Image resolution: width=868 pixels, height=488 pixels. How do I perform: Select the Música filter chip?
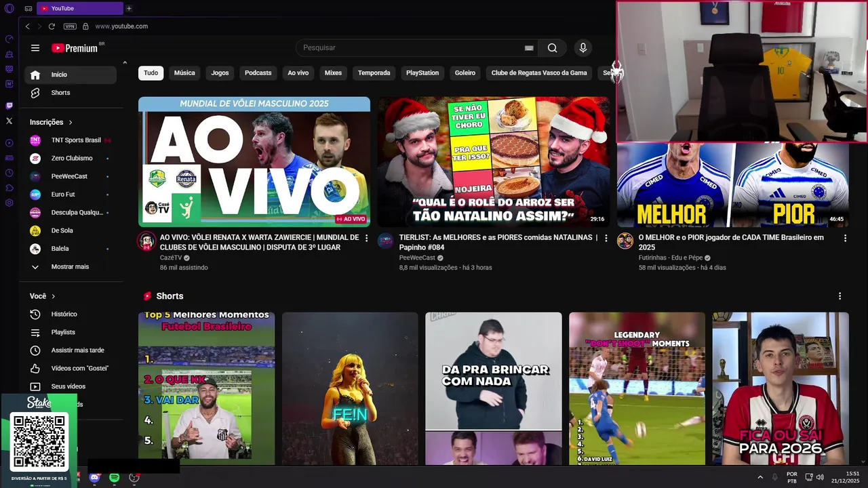pyautogui.click(x=184, y=73)
